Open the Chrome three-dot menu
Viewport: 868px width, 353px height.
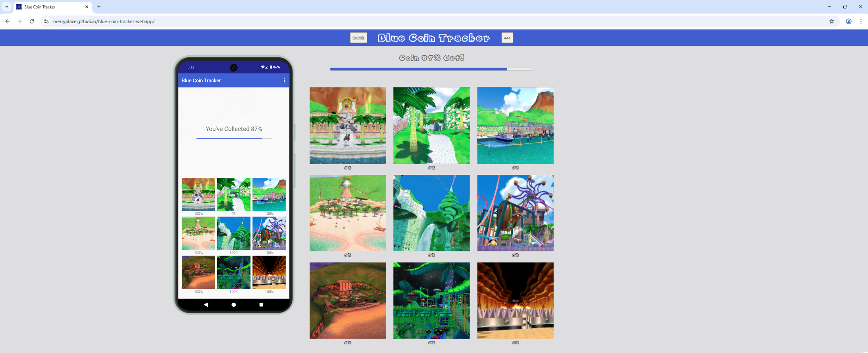861,21
